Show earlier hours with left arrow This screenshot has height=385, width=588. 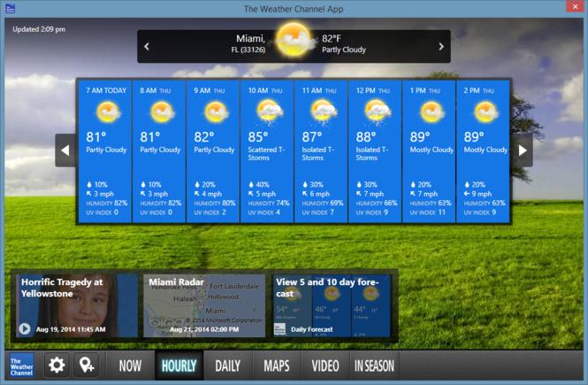tap(65, 150)
